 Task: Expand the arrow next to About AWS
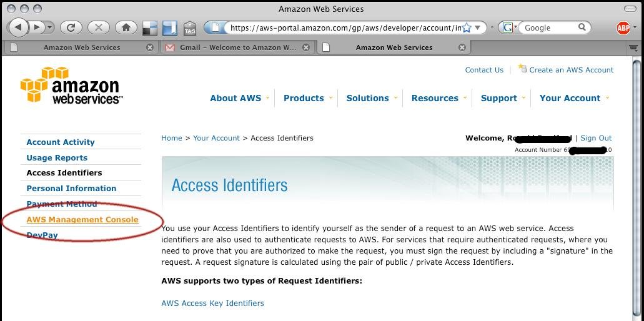coord(267,97)
